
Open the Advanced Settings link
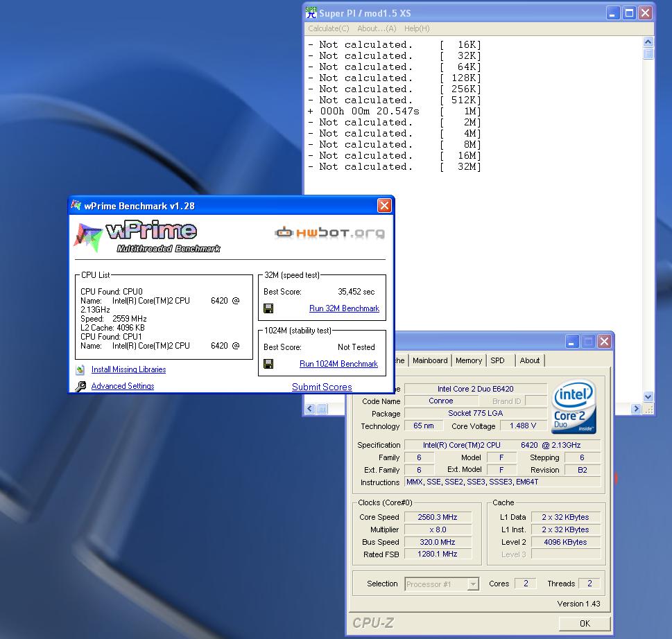click(x=123, y=386)
